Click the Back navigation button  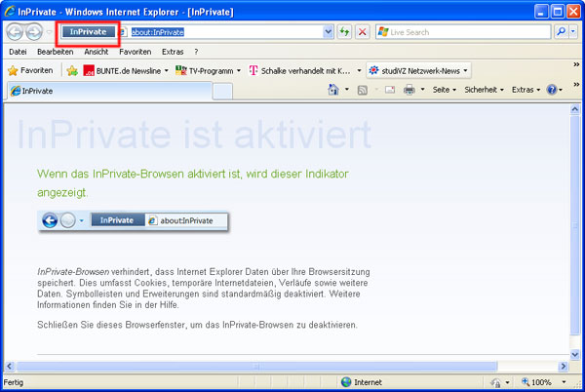(x=15, y=32)
